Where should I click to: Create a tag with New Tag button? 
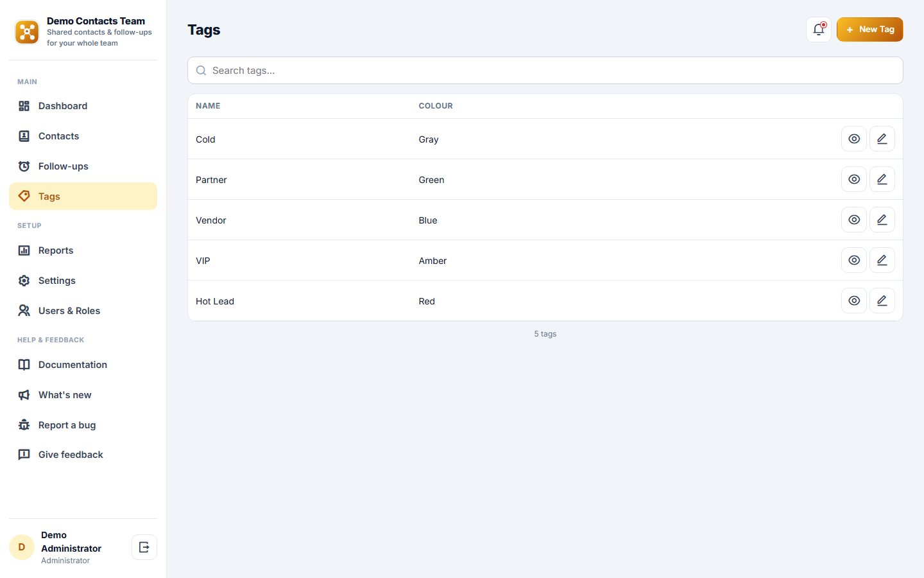coord(869,30)
